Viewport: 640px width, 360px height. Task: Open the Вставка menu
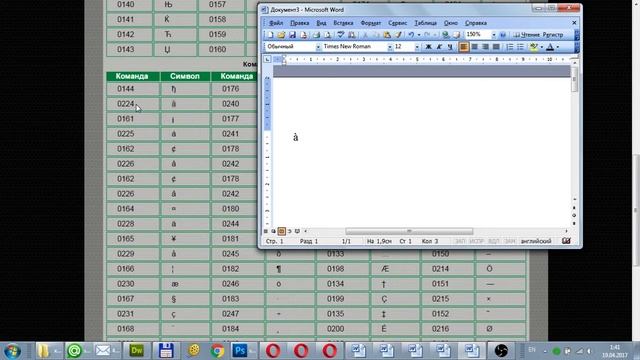pos(343,23)
